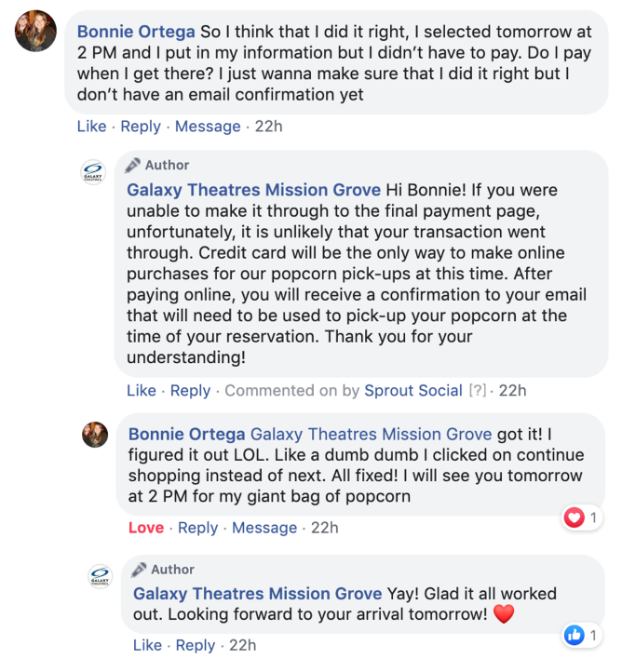Open the Sprout Social link
Viewport: 622px width, 672px height.
pos(413,390)
